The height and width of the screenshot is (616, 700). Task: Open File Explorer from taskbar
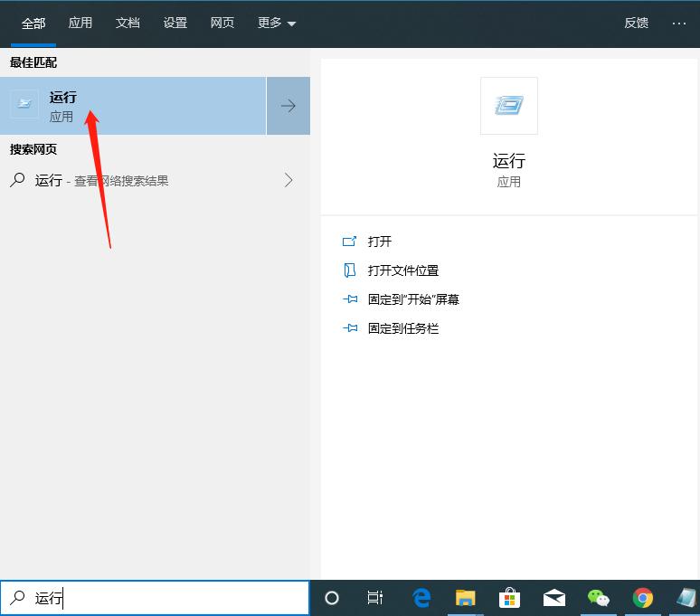click(x=465, y=598)
